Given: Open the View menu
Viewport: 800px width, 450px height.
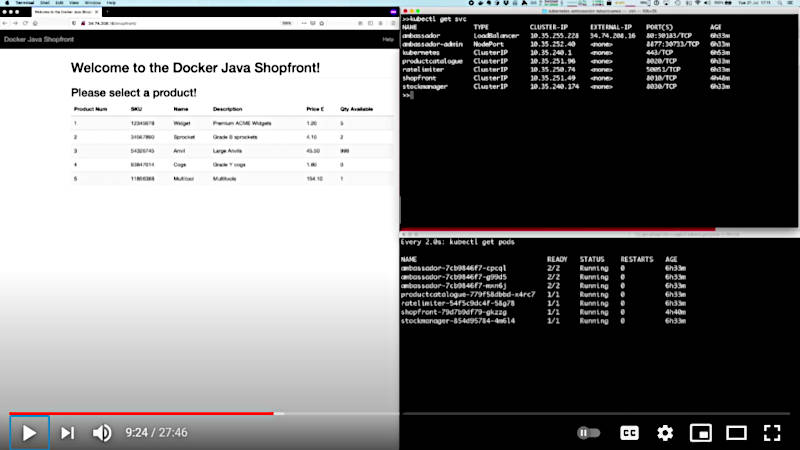Looking at the screenshot, I should (x=74, y=3).
